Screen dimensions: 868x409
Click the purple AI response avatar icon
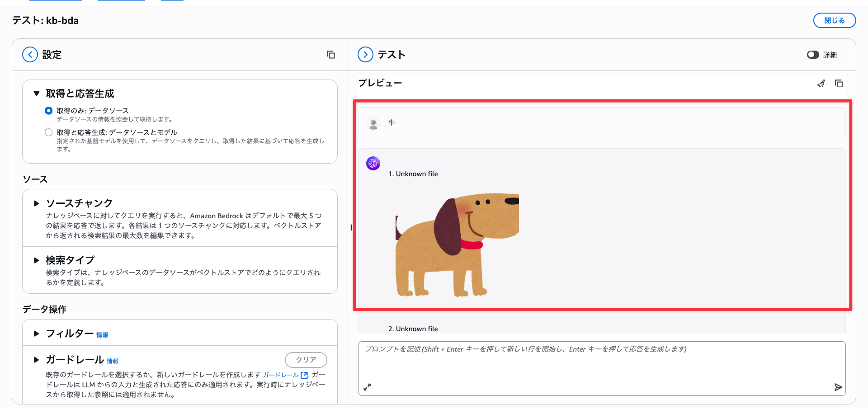[x=373, y=164]
